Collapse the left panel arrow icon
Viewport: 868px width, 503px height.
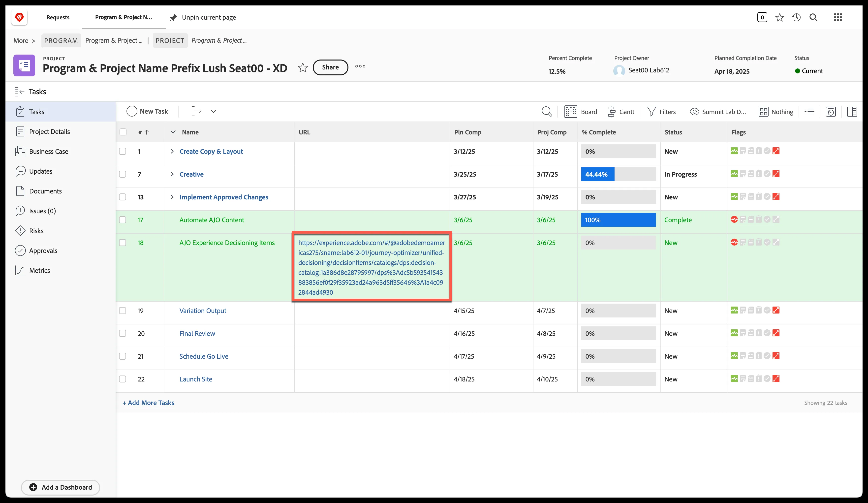click(x=20, y=91)
